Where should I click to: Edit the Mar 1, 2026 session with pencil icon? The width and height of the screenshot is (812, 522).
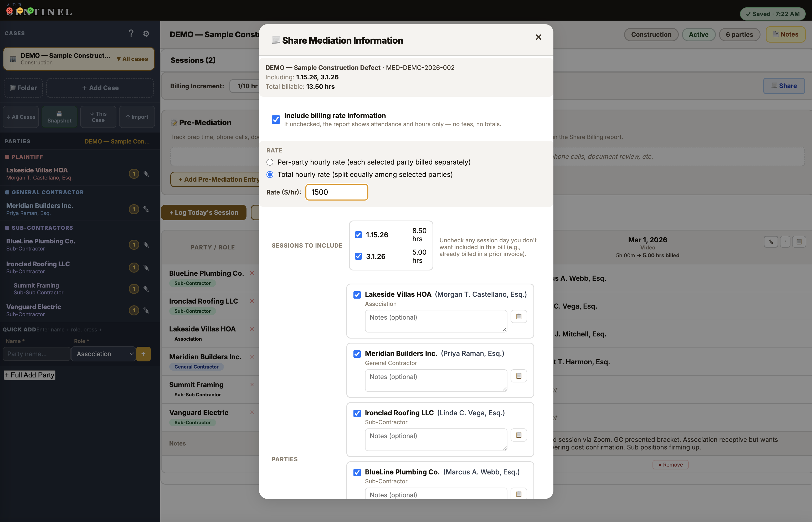(771, 242)
